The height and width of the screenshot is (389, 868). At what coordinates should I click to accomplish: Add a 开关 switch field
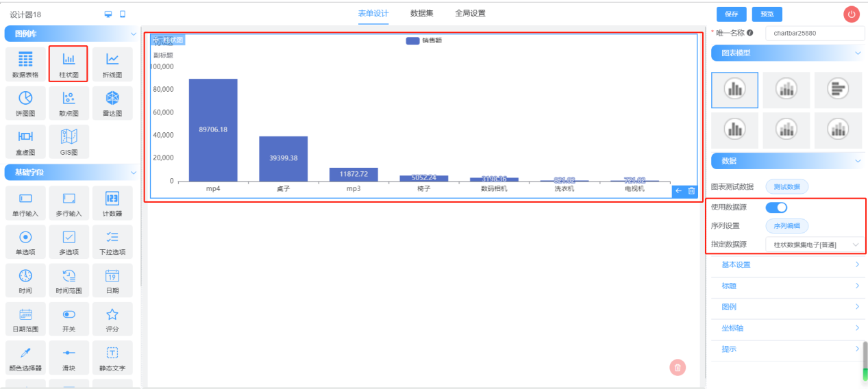point(69,320)
